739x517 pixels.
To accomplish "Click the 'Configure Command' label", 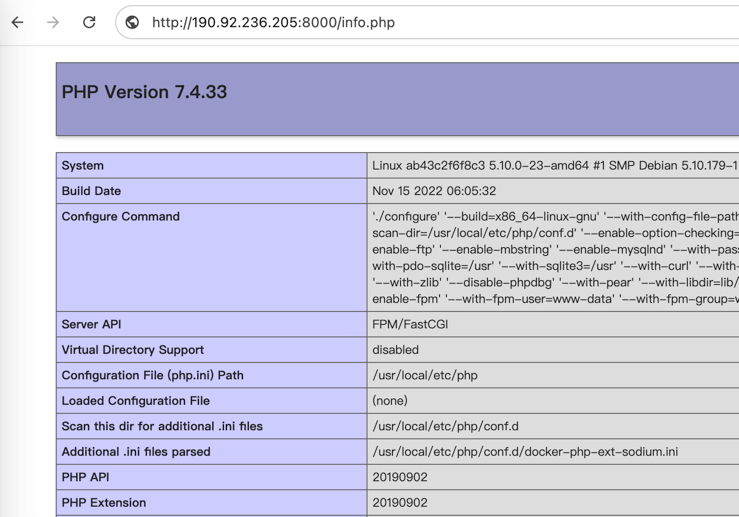I will click(121, 216).
